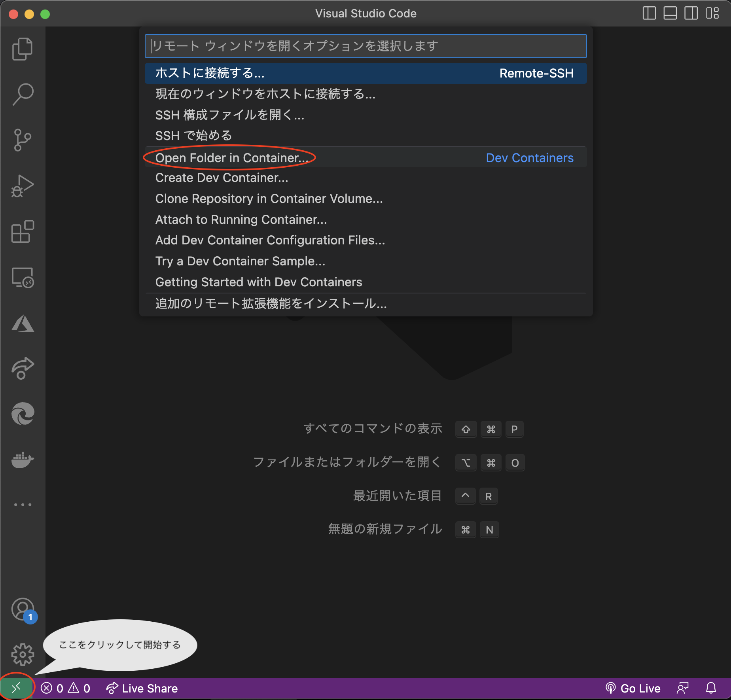The height and width of the screenshot is (700, 731).
Task: Select Open Folder in Container option
Action: click(231, 158)
